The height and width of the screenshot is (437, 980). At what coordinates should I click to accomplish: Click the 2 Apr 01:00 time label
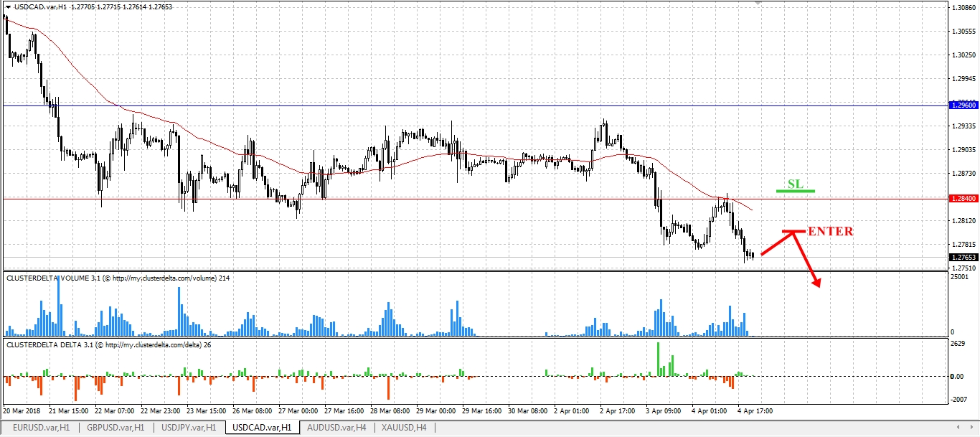click(x=573, y=411)
